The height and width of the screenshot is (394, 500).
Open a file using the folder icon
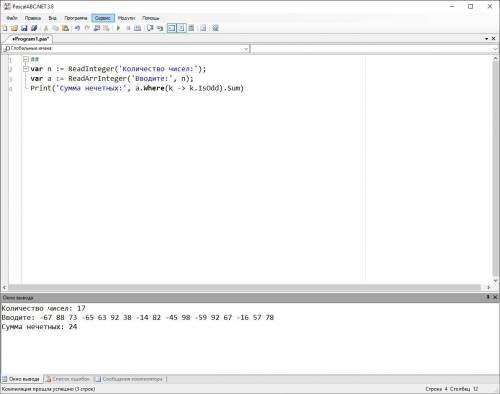[x=14, y=28]
